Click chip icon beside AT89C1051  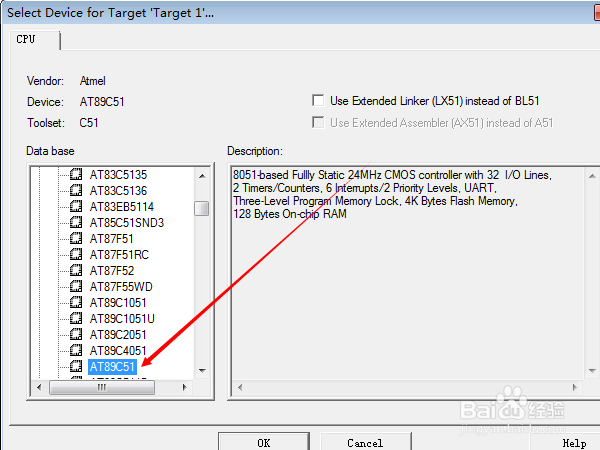(76, 302)
